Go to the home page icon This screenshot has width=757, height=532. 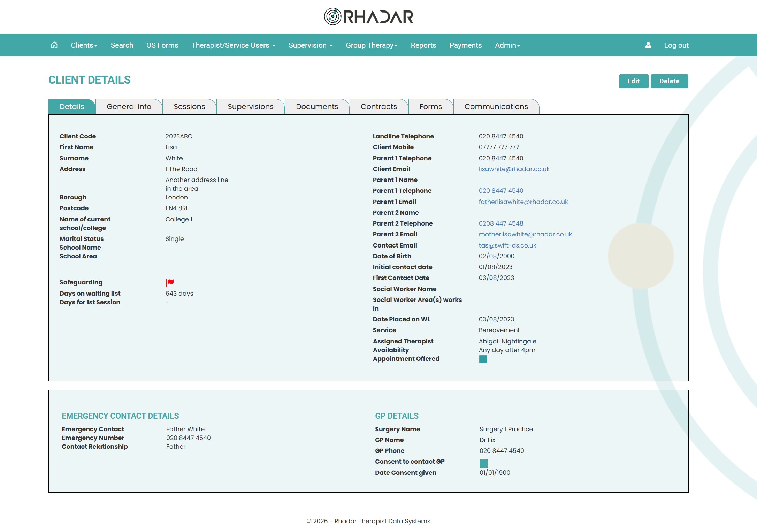click(x=54, y=45)
